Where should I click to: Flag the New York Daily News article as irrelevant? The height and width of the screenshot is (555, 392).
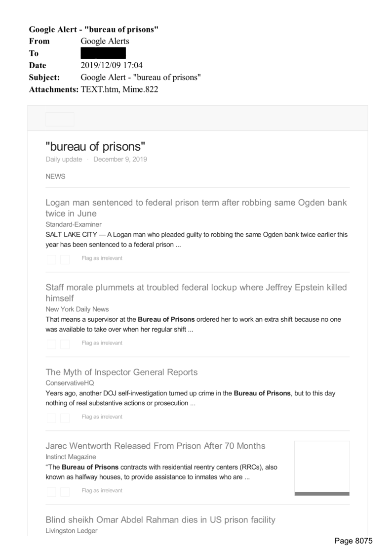102,343
